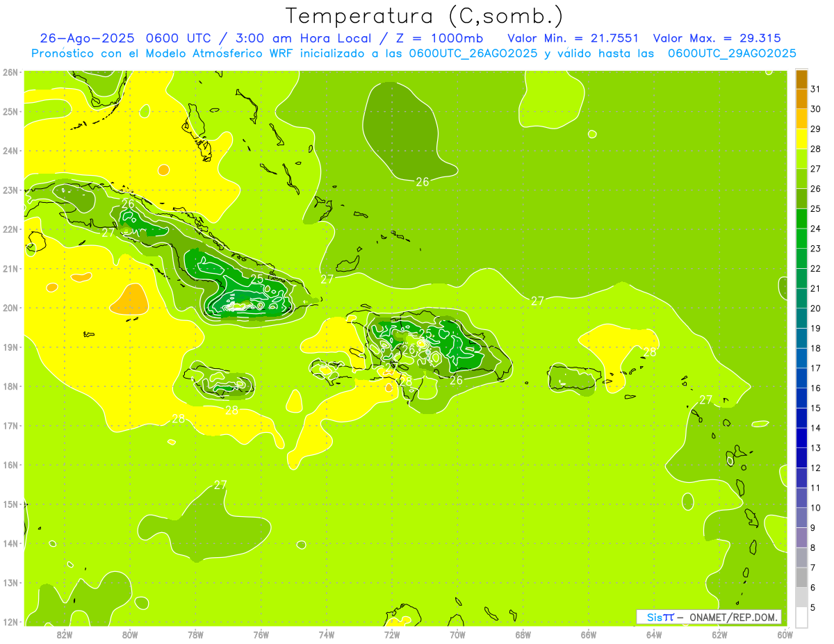Click the legend value 5

pos(813,607)
